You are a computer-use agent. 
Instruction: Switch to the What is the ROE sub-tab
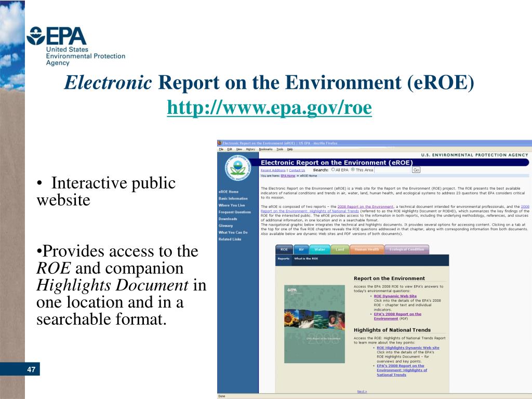click(x=306, y=259)
